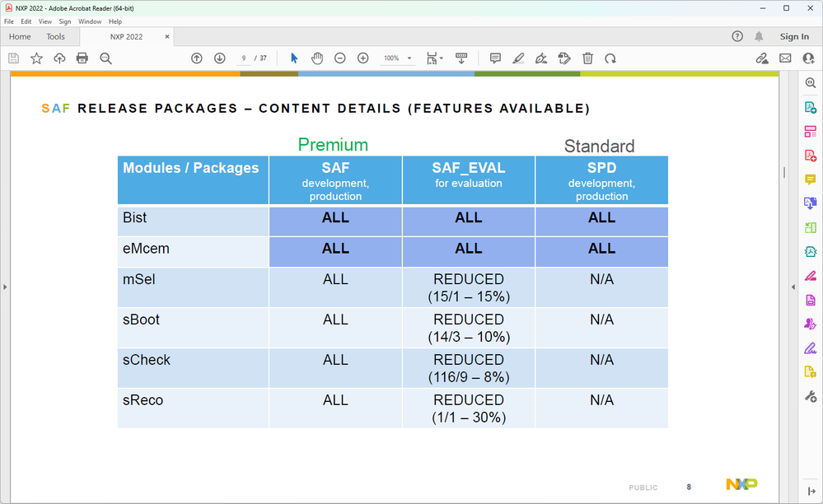Image resolution: width=823 pixels, height=504 pixels.
Task: Open the View menu
Action: [45, 21]
